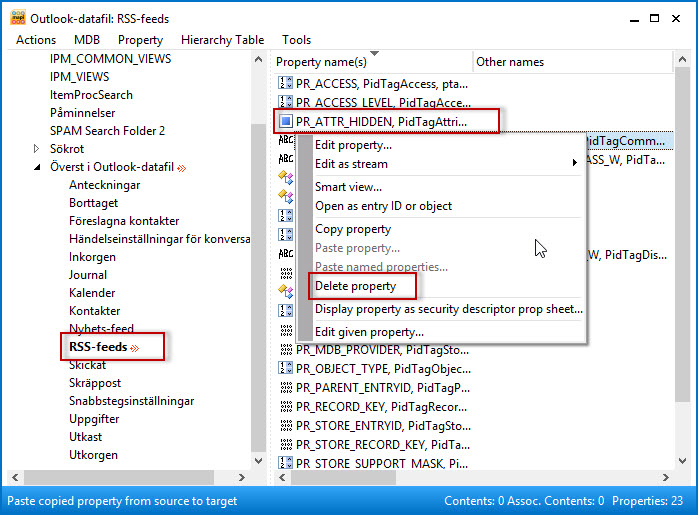Click the binary icon beside PR_PARENT_ENTRYID

[x=286, y=388]
